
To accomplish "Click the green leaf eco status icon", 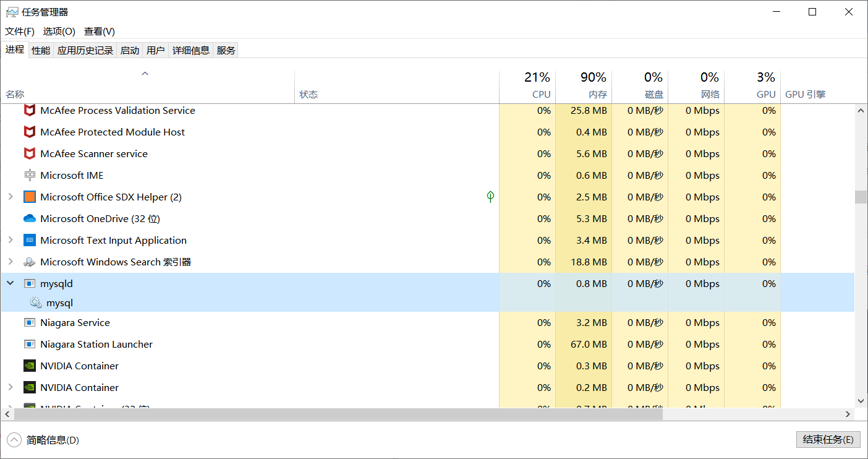I will click(490, 197).
